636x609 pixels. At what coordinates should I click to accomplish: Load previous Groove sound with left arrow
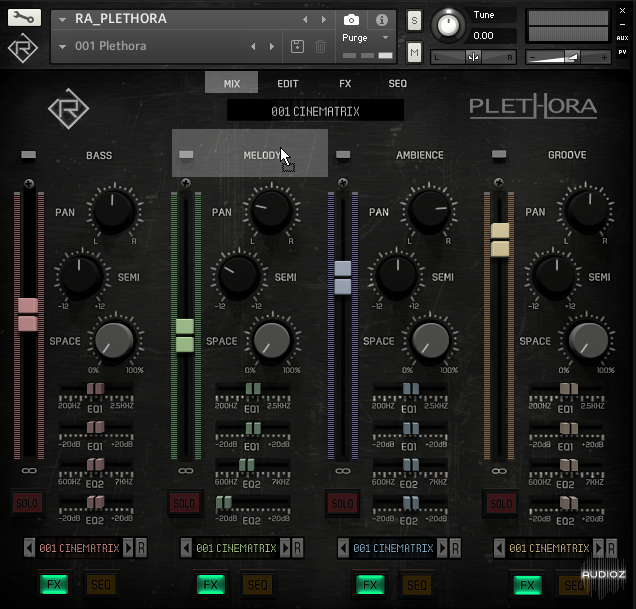click(499, 548)
